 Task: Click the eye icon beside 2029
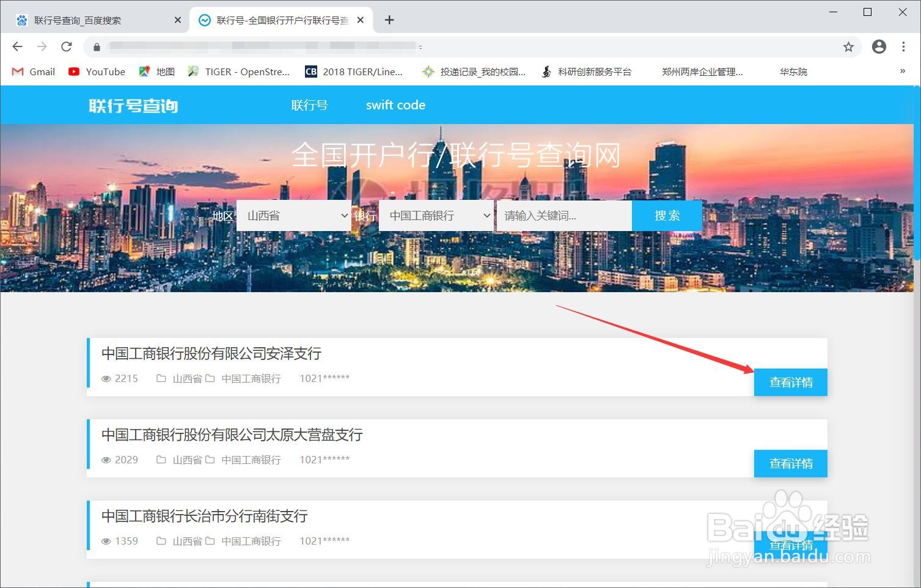pos(106,460)
